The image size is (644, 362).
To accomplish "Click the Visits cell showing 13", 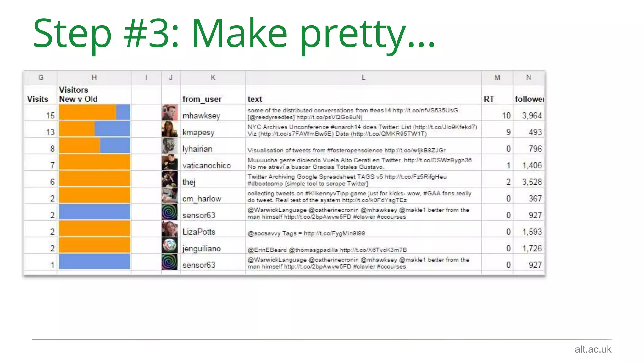I will 41,129.
